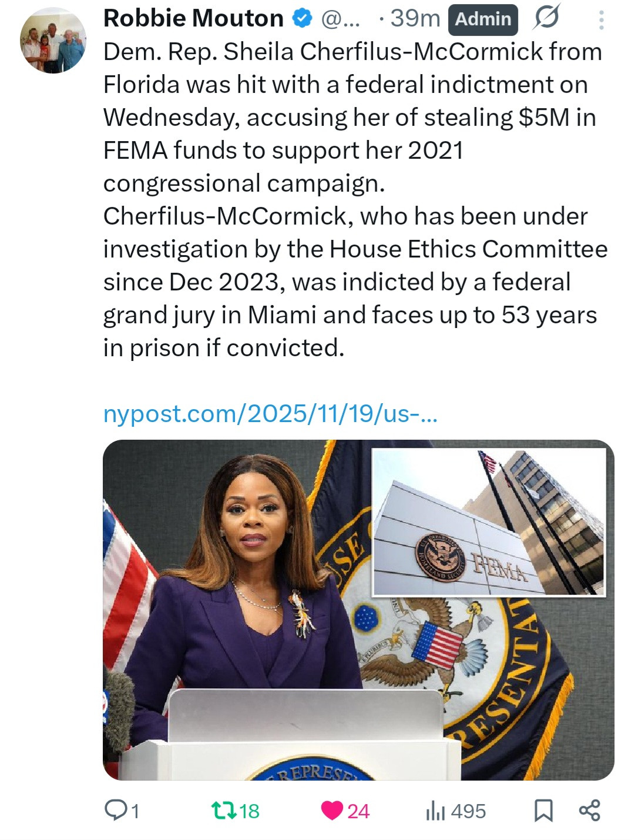Toggle the bookmark icon
The image size is (632, 840).
[x=543, y=811]
